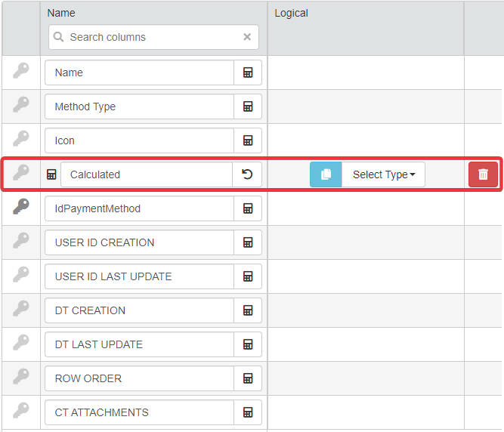Click the Name column header label
The width and height of the screenshot is (504, 432).
click(61, 13)
